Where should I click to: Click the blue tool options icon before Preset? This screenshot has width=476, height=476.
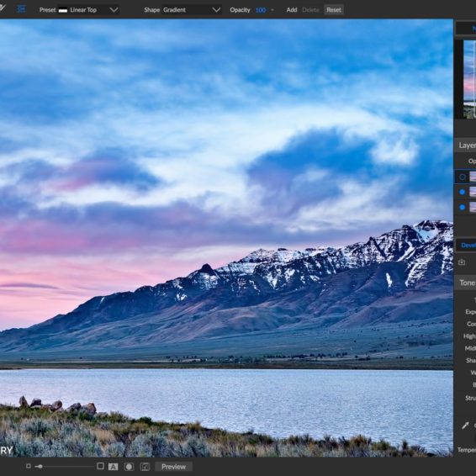click(x=21, y=9)
